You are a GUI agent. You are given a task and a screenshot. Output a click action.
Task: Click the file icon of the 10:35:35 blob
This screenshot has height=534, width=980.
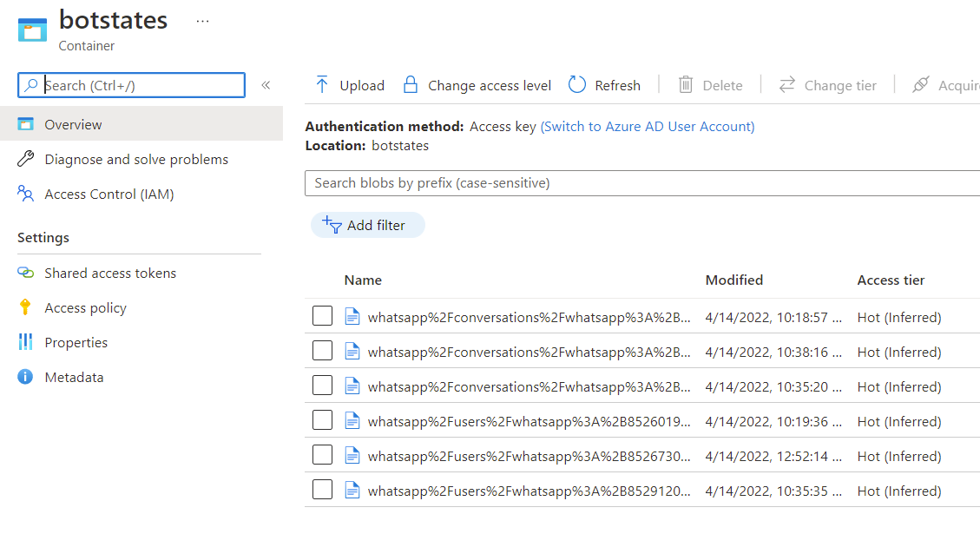point(352,491)
